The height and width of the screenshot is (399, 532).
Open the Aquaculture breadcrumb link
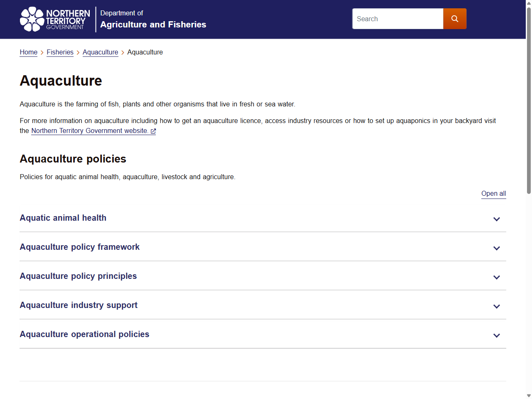click(x=100, y=52)
